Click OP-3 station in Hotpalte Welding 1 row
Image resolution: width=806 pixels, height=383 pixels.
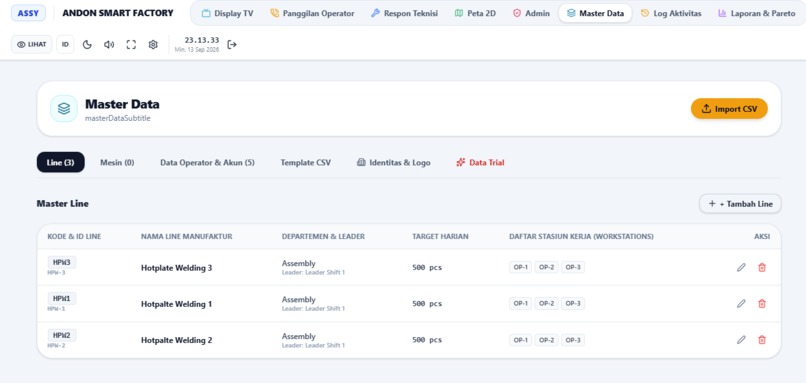tap(573, 304)
